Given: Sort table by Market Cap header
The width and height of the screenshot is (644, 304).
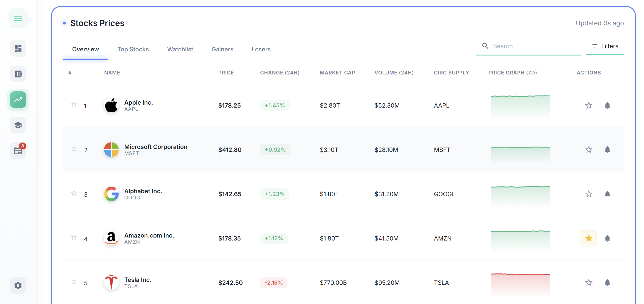Looking at the screenshot, I should point(337,73).
